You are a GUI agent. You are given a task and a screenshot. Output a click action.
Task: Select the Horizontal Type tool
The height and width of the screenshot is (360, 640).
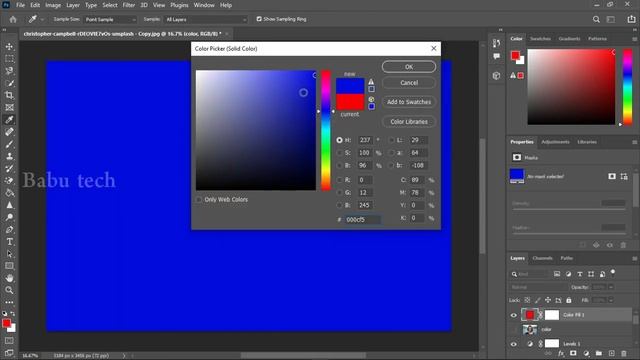9,242
